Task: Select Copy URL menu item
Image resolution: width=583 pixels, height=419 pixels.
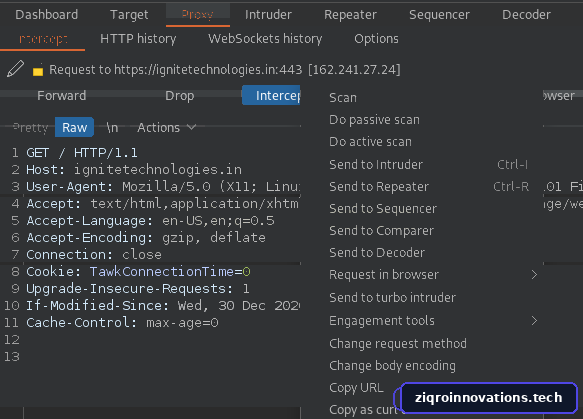Action: (356, 388)
